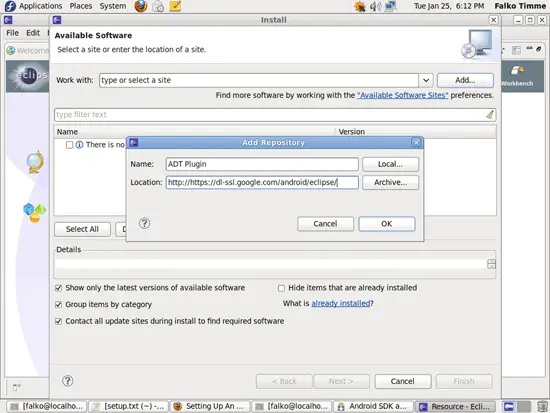
Task: Enable Hide items that are already installed
Action: pyautogui.click(x=281, y=288)
